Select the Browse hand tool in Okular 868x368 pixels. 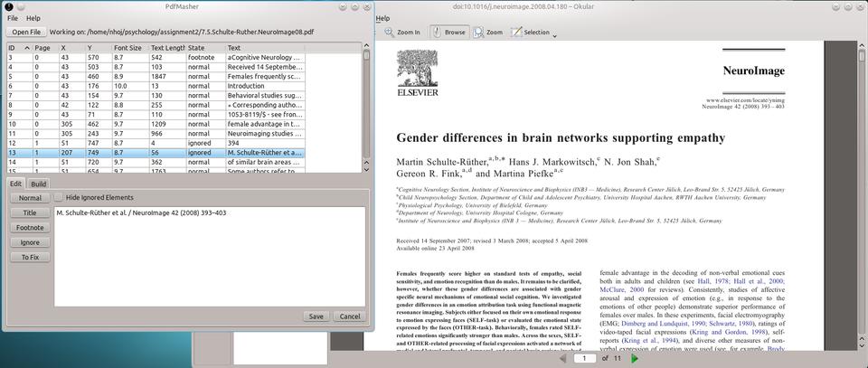click(x=437, y=32)
